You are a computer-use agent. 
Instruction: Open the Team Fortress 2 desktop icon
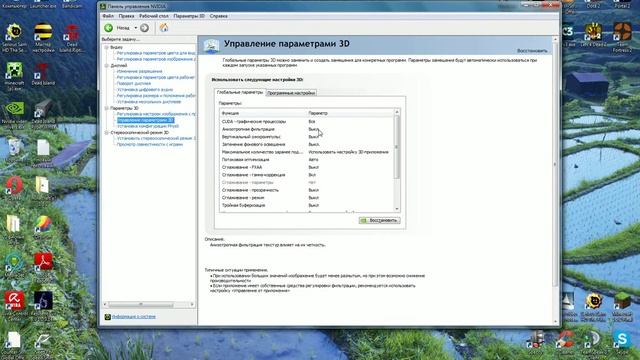(622, 32)
